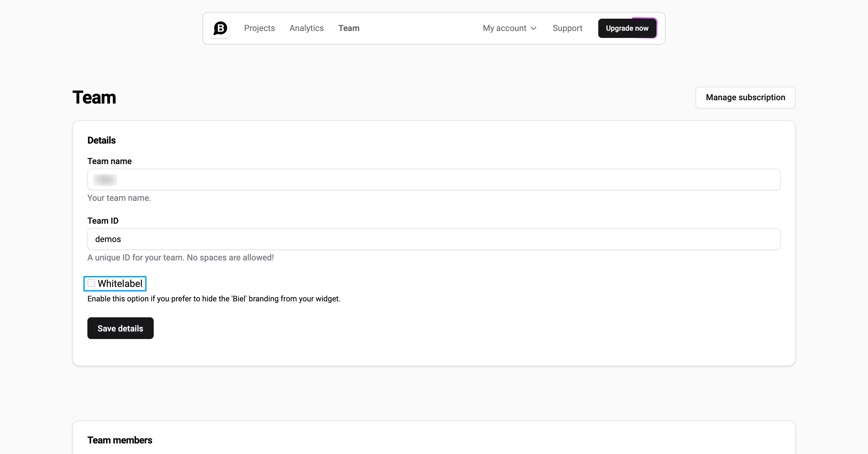The image size is (868, 454).
Task: Click the Team members heading
Action: (120, 440)
